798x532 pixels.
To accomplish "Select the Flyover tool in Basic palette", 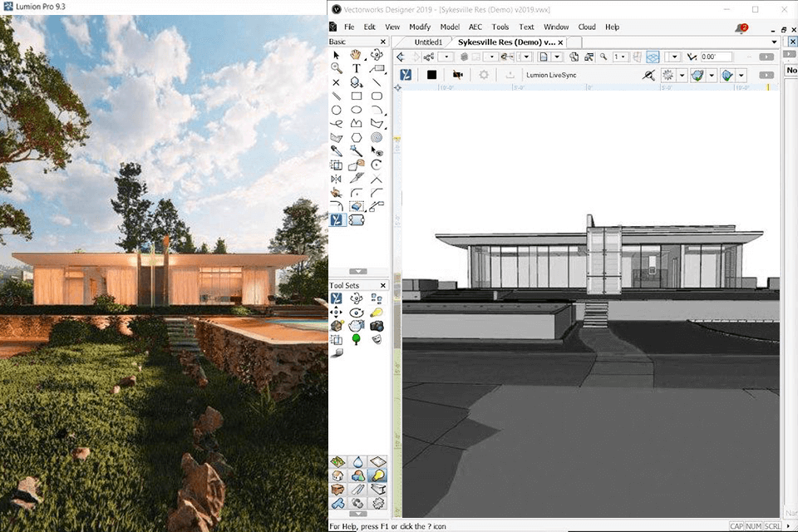I will [x=376, y=55].
